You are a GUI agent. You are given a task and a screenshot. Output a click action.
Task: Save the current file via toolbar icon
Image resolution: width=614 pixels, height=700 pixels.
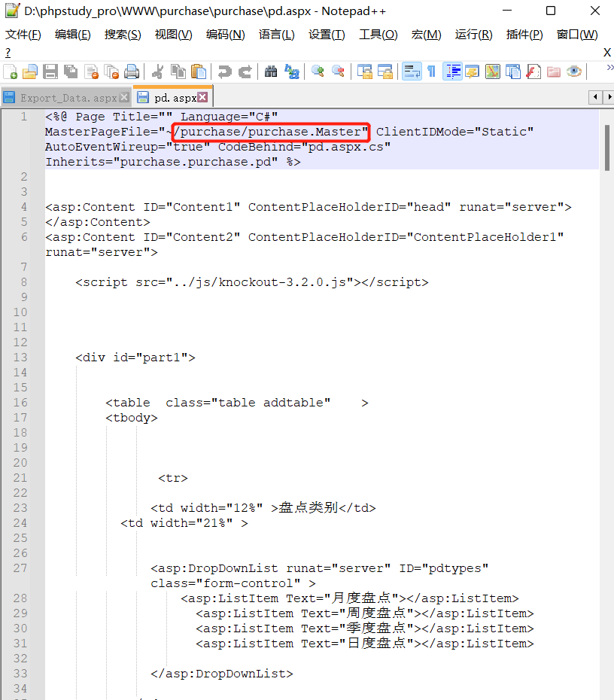point(50,72)
